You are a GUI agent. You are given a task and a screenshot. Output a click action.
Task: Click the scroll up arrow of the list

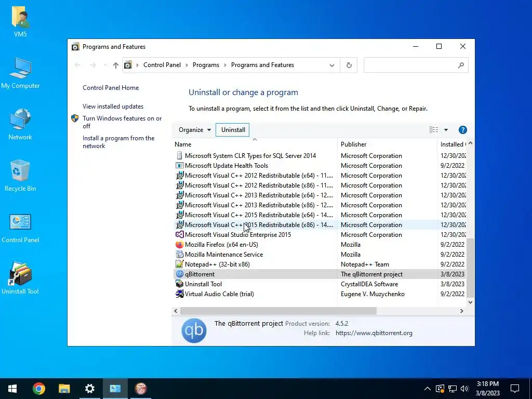tap(470, 143)
